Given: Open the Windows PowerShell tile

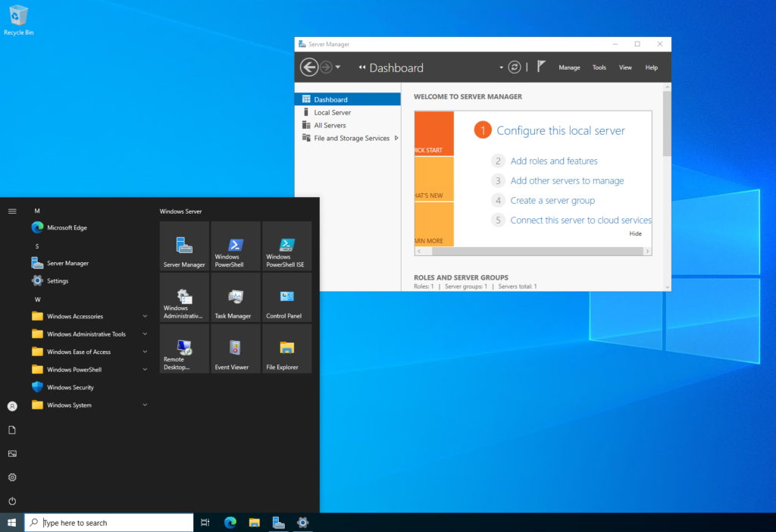Looking at the screenshot, I should [236, 246].
